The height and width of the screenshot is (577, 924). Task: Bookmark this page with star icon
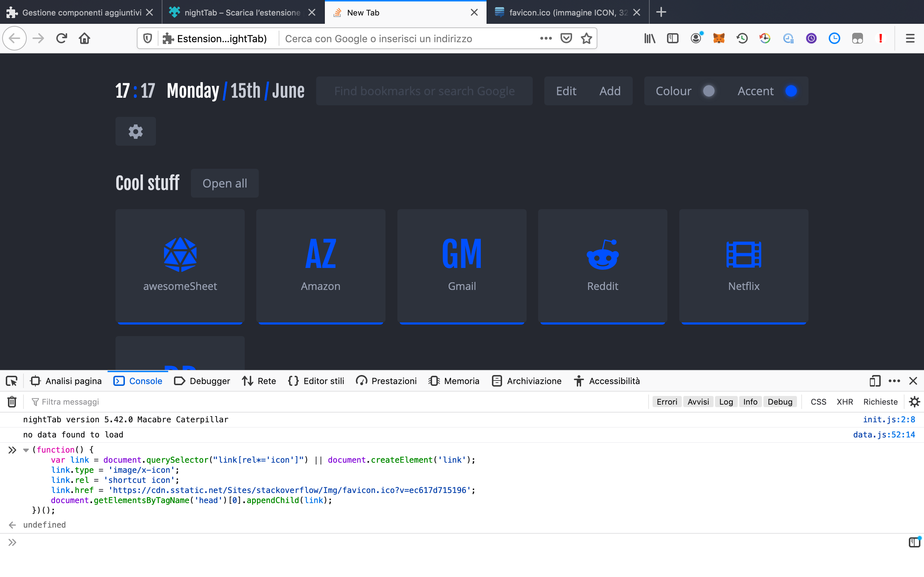(587, 38)
